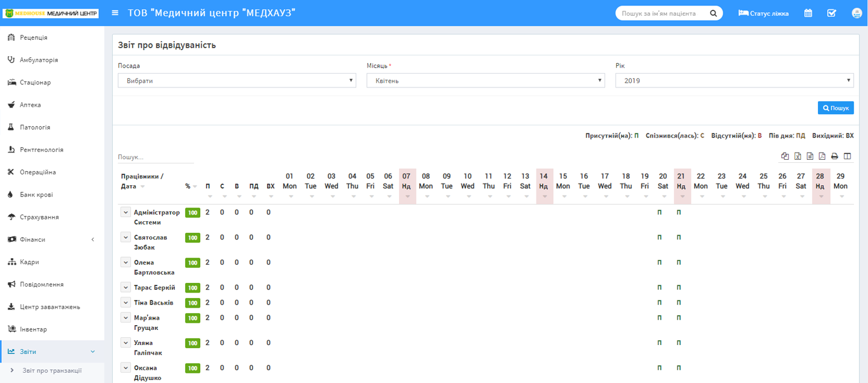This screenshot has width=868, height=383.
Task: Click П mark on day 21 for Святослав Зюбак
Action: tap(679, 238)
